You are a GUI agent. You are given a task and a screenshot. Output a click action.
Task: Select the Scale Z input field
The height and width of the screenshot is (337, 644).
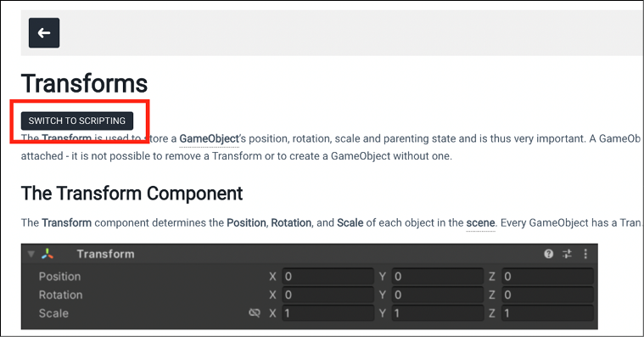click(547, 313)
